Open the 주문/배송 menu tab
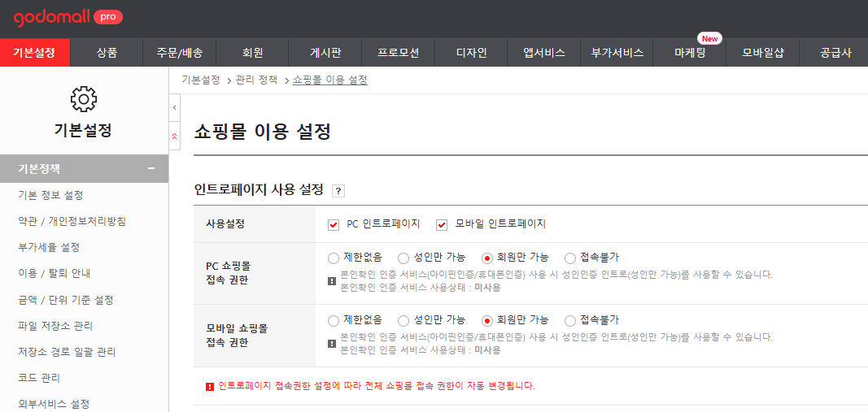Image resolution: width=868 pixels, height=412 pixels. (180, 53)
